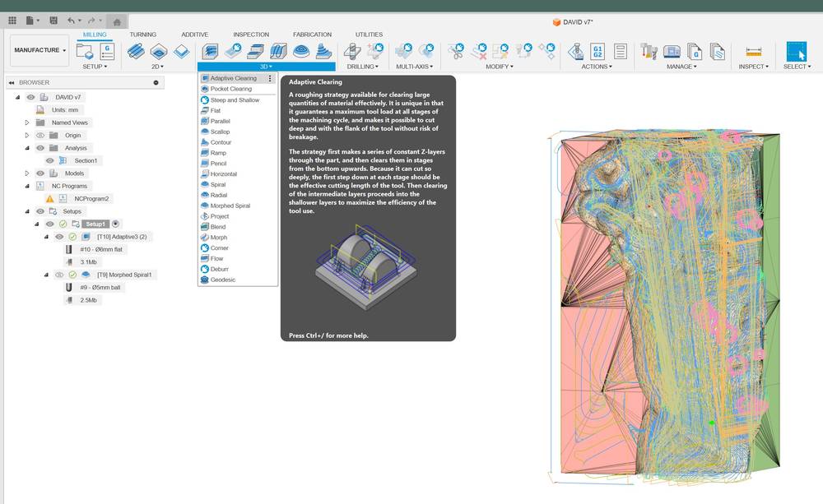
Task: Click the Drill toolbar icon
Action: pos(352,52)
